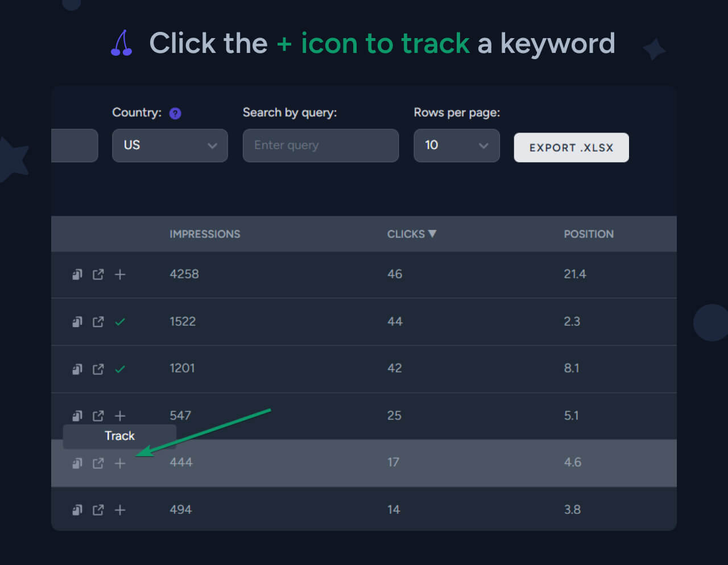Click the EXPORT .XLSX button
The width and height of the screenshot is (728, 565).
pos(572,148)
